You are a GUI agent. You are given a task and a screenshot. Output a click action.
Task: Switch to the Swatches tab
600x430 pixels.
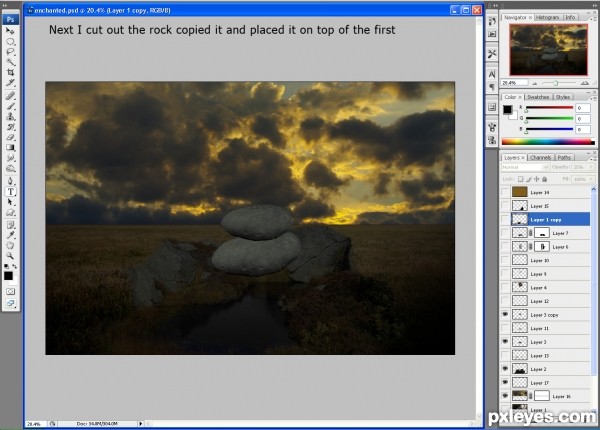538,97
